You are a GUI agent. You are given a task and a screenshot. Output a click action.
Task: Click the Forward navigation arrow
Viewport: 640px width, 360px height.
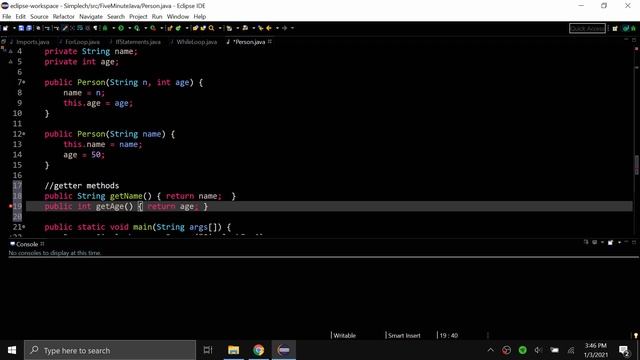point(284,28)
